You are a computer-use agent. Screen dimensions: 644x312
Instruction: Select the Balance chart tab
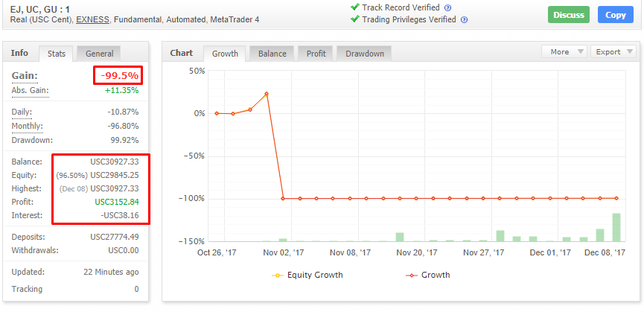[272, 54]
